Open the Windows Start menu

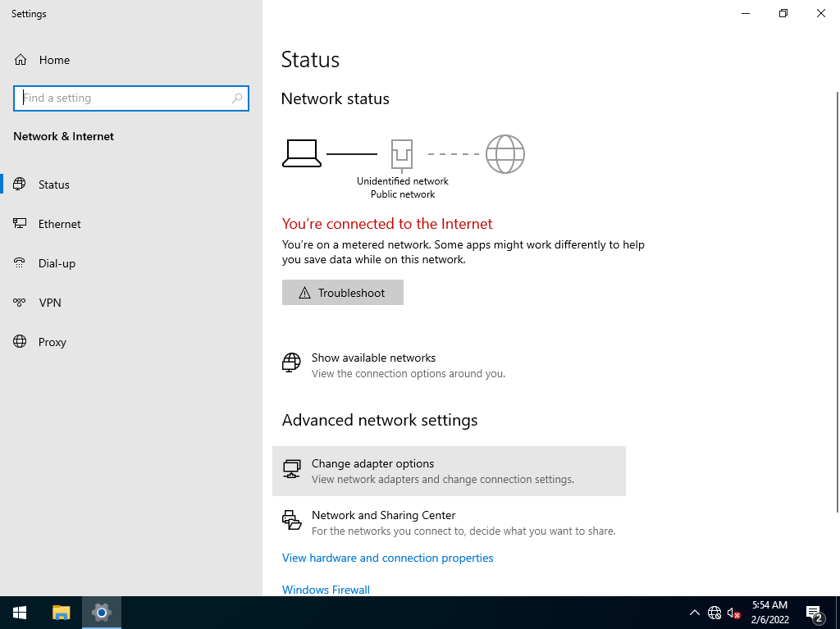coord(20,613)
